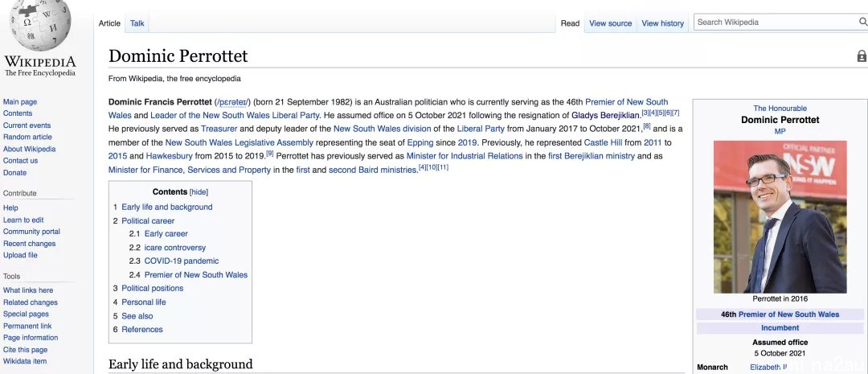Click the Donate sidebar link
Viewport: 868px width, 374px height.
pyautogui.click(x=15, y=173)
